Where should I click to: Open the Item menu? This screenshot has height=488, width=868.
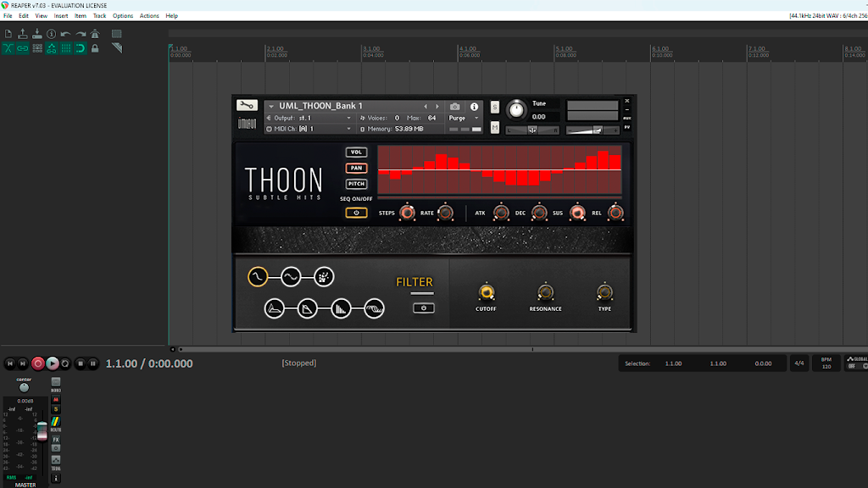click(x=81, y=16)
